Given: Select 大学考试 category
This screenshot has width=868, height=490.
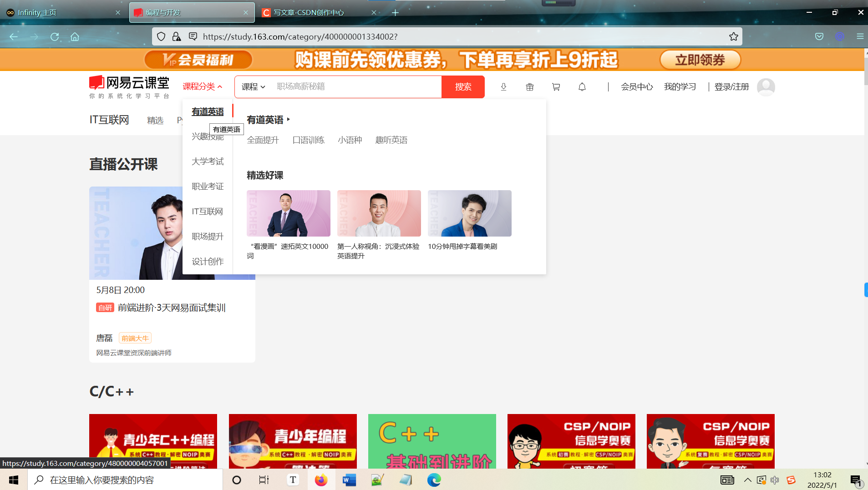Looking at the screenshot, I should (208, 162).
